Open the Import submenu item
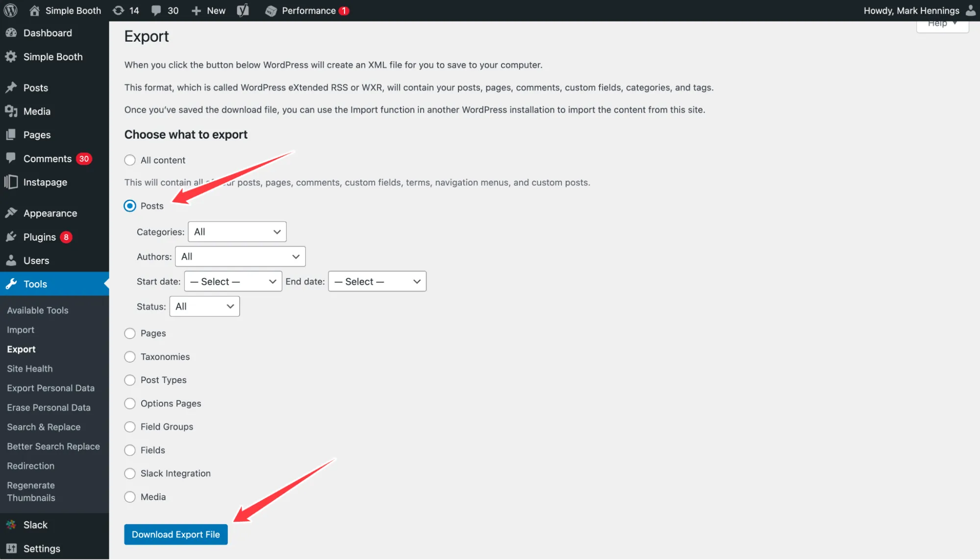Screen dimensions: 980x560 (x=21, y=330)
